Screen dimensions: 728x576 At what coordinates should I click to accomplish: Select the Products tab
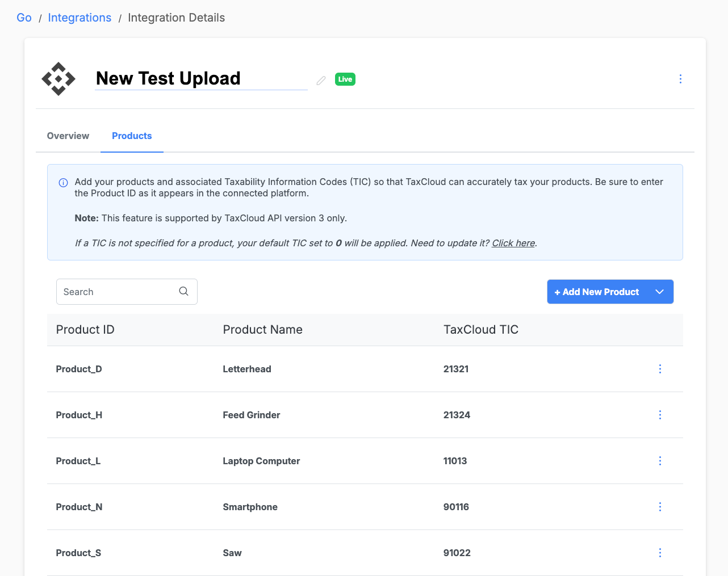pos(132,136)
